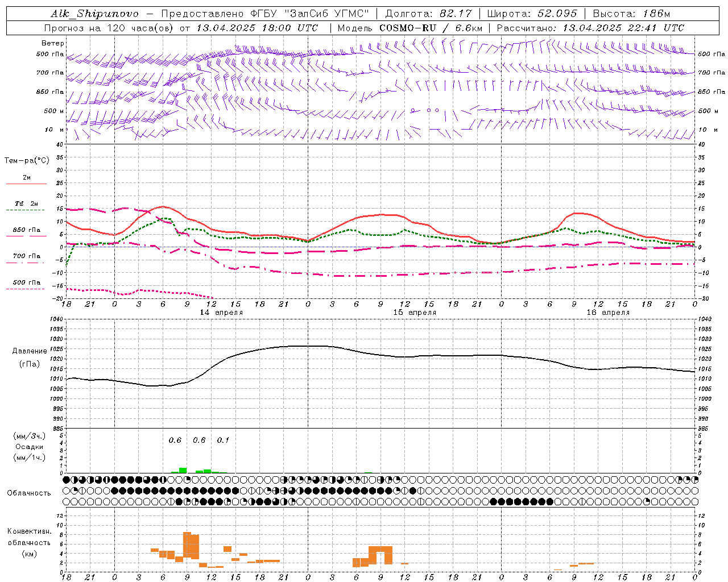The image size is (728, 582).
Task: Click the Ветер panel label
Action: click(x=53, y=43)
